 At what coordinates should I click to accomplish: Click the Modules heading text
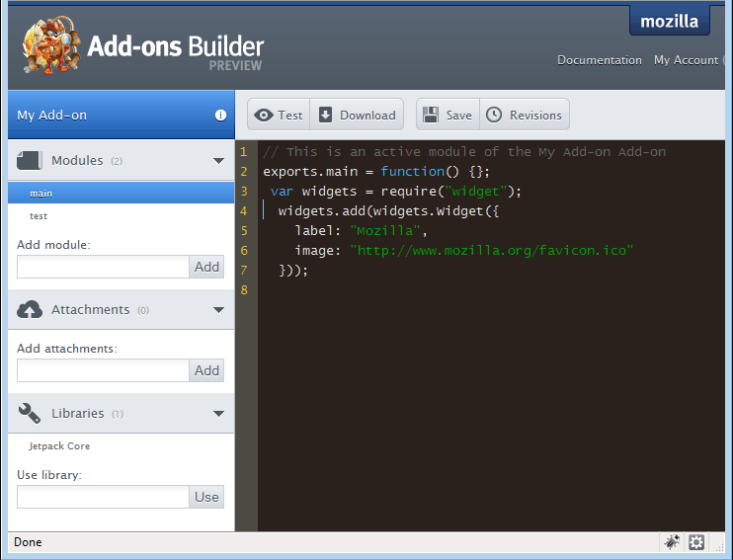click(77, 160)
